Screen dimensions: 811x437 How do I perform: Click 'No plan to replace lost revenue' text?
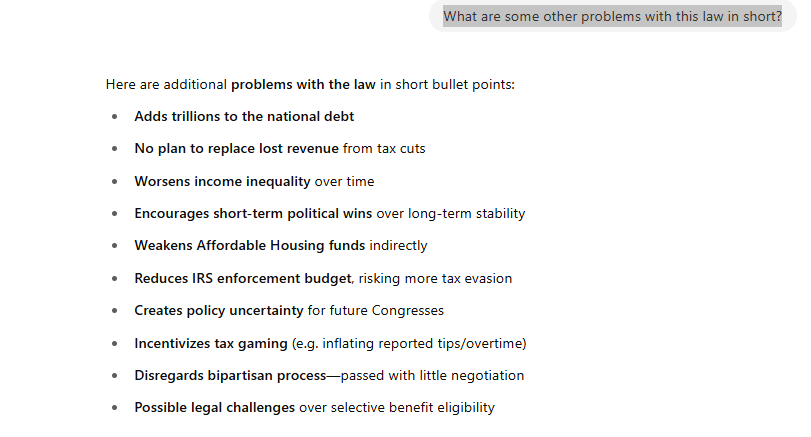click(236, 148)
